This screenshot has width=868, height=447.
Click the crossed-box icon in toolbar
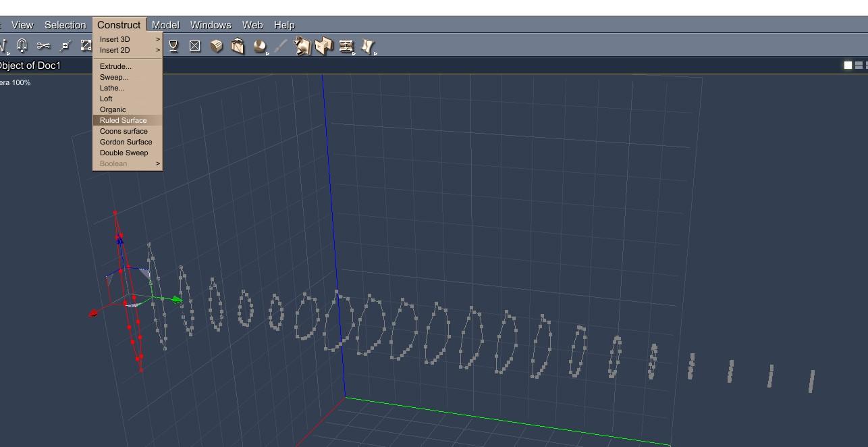point(195,46)
